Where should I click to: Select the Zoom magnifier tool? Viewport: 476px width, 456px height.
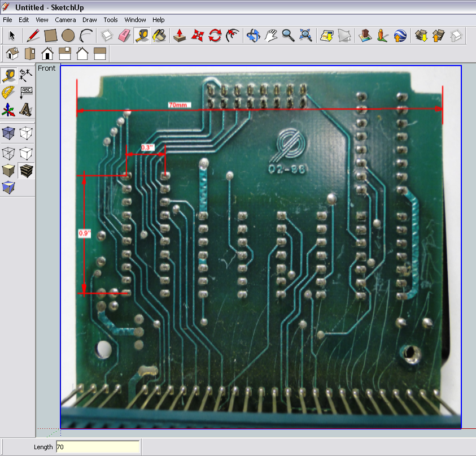288,36
